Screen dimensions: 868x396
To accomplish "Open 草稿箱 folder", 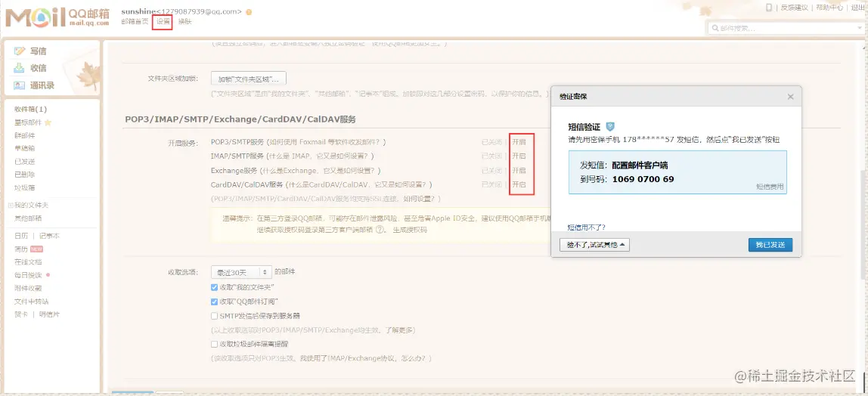I will point(24,148).
